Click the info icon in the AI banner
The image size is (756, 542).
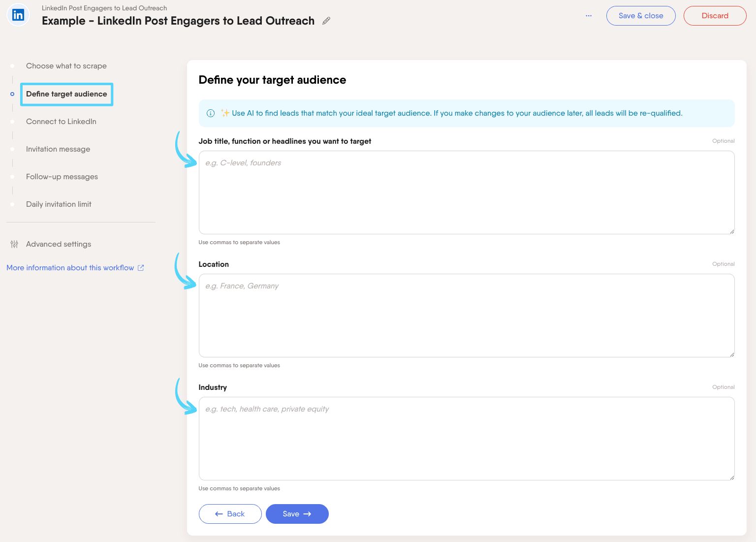[x=211, y=113]
